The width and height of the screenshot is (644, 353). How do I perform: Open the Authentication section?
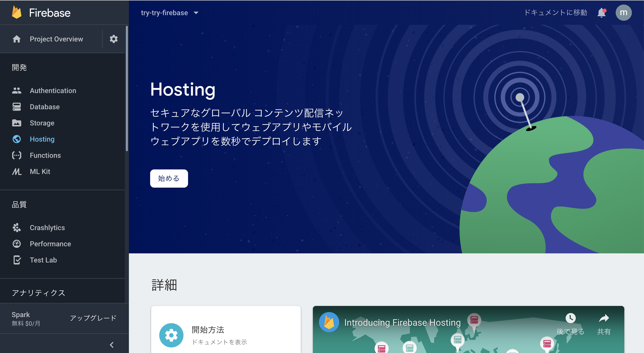[53, 91]
